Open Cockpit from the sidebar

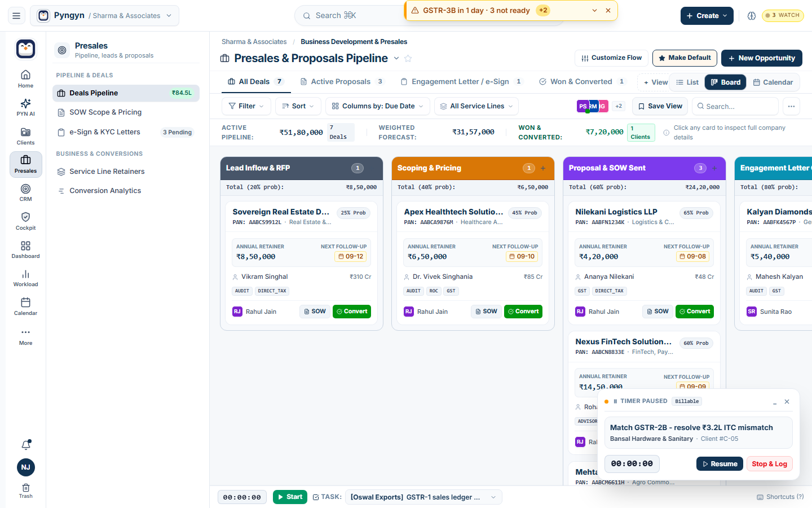25,221
